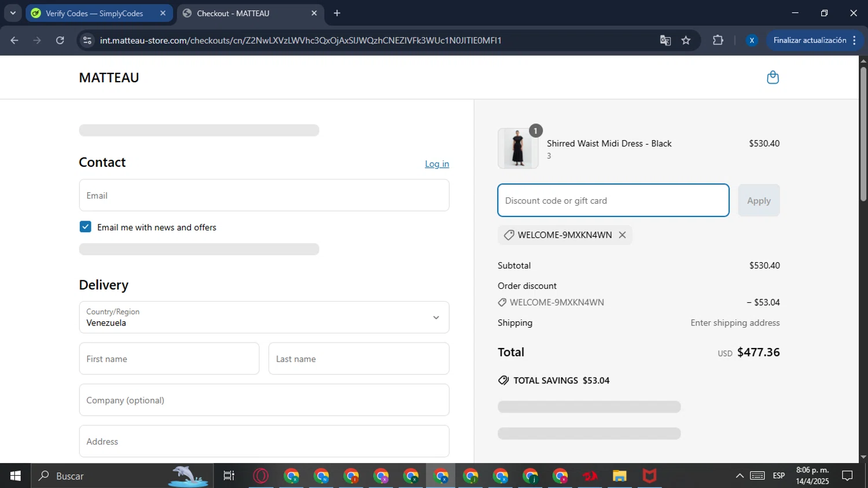Image resolution: width=868 pixels, height=488 pixels.
Task: Open McAfee from the taskbar
Action: (650, 476)
